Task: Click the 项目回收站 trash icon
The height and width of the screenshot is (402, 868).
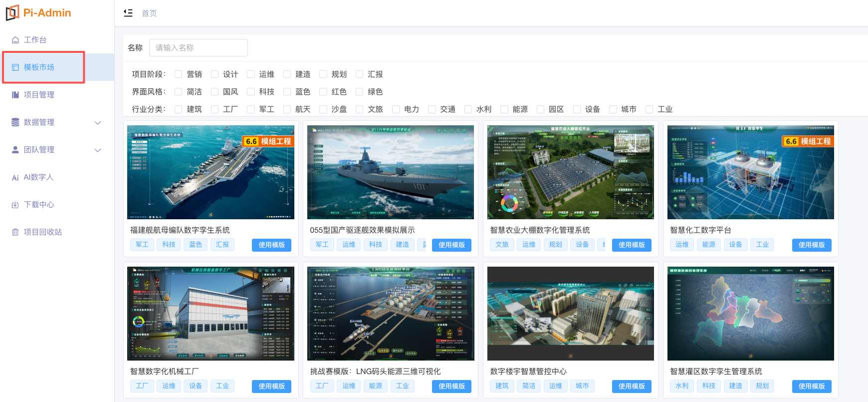Action: click(15, 232)
